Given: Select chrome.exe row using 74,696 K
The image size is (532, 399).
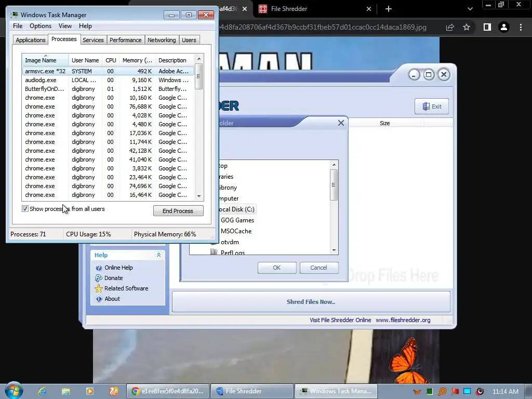Looking at the screenshot, I should pos(108,186).
